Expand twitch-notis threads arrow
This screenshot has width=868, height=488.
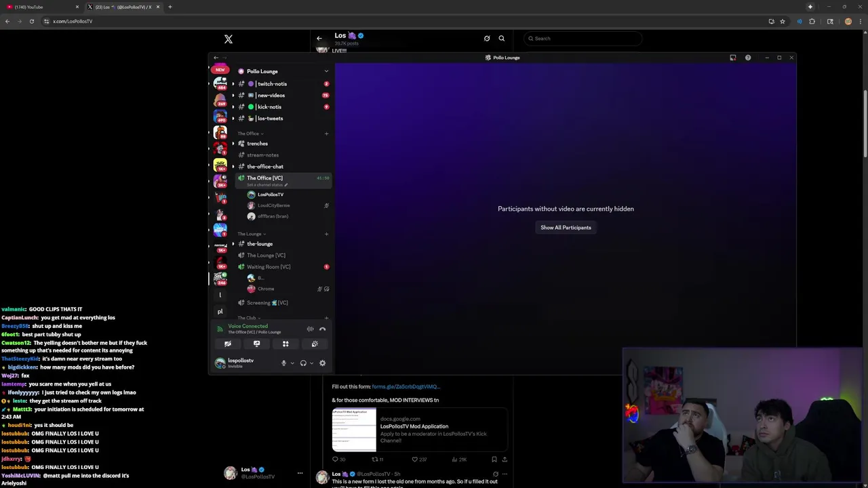tap(233, 84)
